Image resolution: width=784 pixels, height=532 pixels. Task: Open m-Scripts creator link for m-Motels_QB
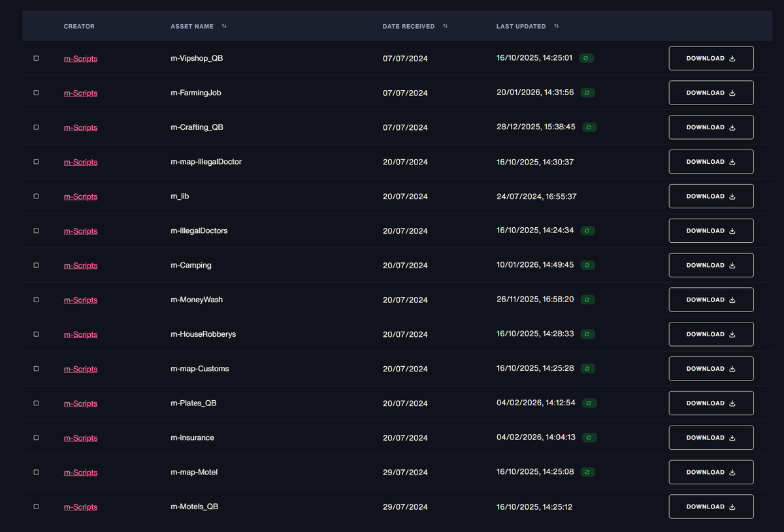(80, 507)
